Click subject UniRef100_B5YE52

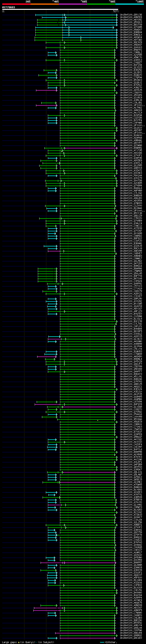(131, 623)
